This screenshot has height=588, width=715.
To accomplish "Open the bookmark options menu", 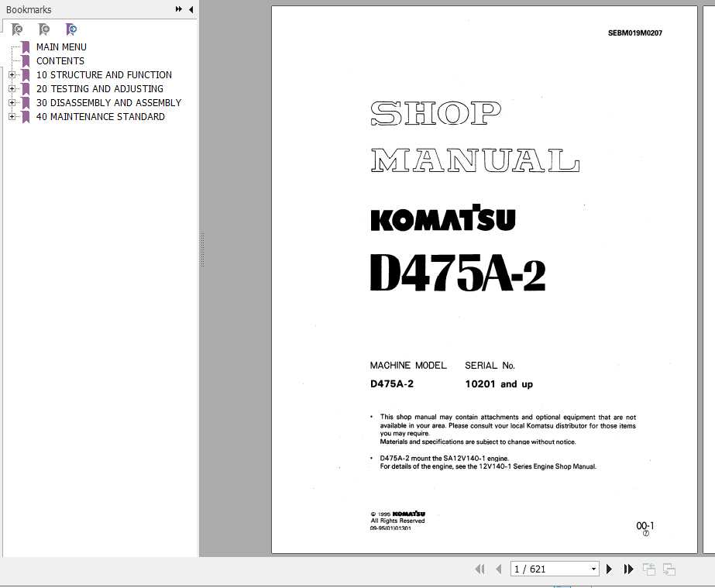I will tap(178, 9).
